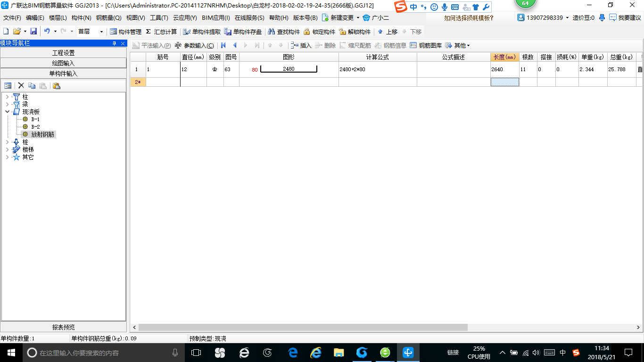644x362 pixels.
Task: Click 上移 move up button
Action: click(388, 32)
